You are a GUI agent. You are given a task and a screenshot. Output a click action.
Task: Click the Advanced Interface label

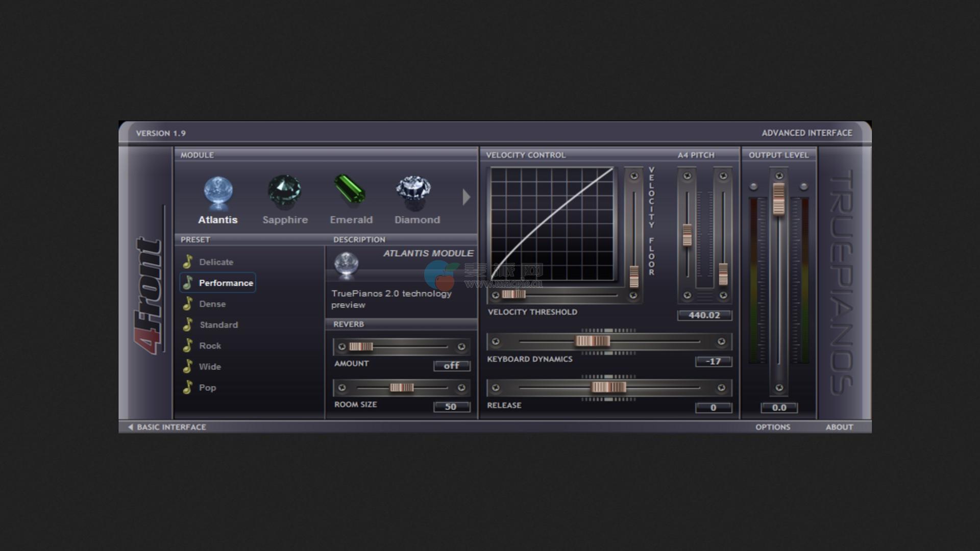pos(806,133)
